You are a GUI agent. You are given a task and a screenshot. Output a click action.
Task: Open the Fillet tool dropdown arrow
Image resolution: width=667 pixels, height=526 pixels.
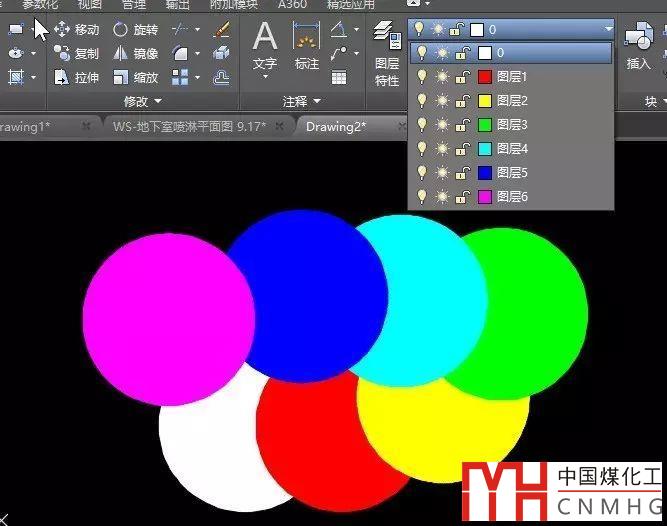pos(197,54)
